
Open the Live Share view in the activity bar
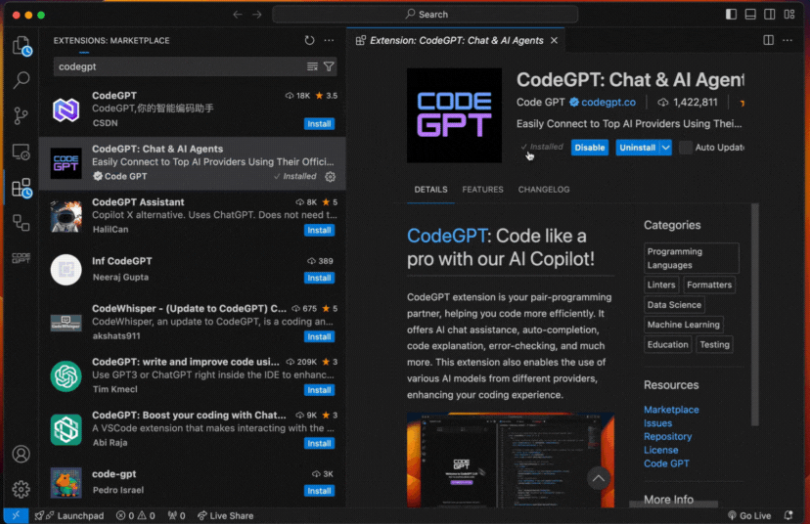(x=21, y=223)
